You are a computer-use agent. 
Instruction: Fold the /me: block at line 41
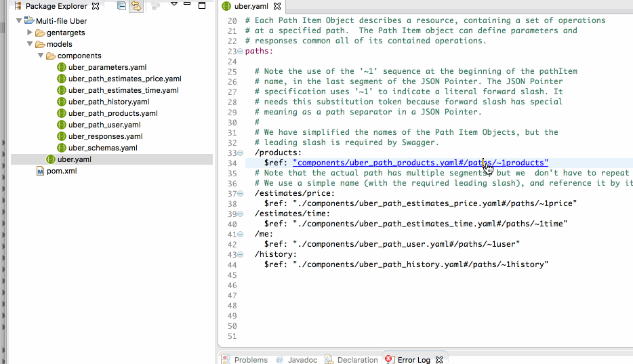240,234
